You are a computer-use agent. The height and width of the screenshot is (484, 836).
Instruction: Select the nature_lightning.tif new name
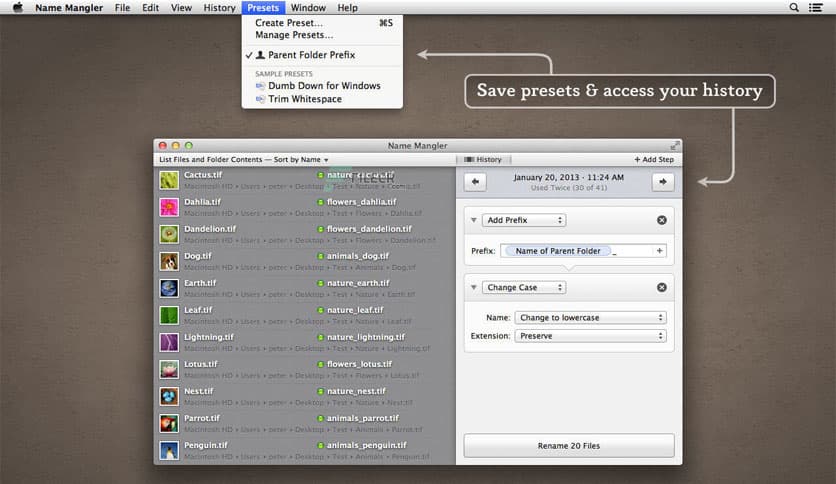point(366,337)
